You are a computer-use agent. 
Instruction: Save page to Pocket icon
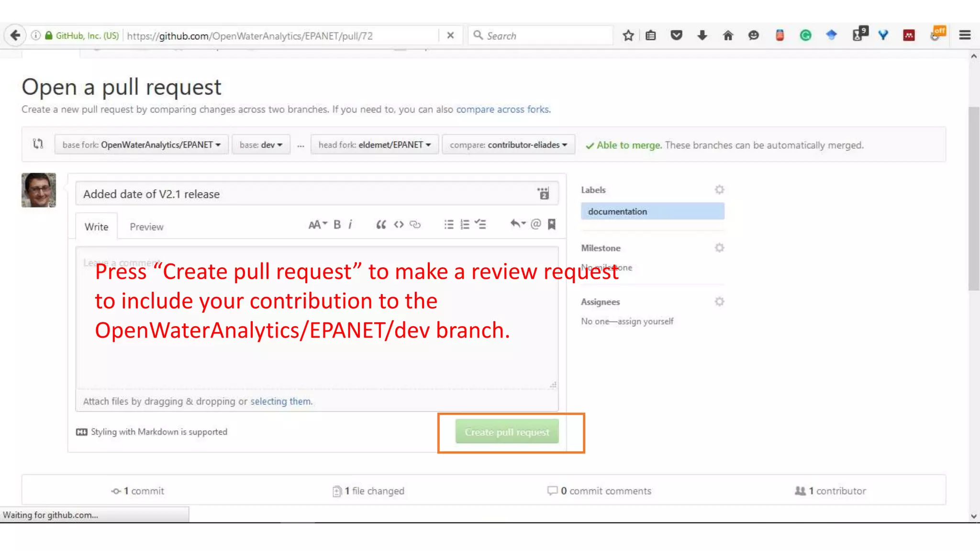coord(676,35)
